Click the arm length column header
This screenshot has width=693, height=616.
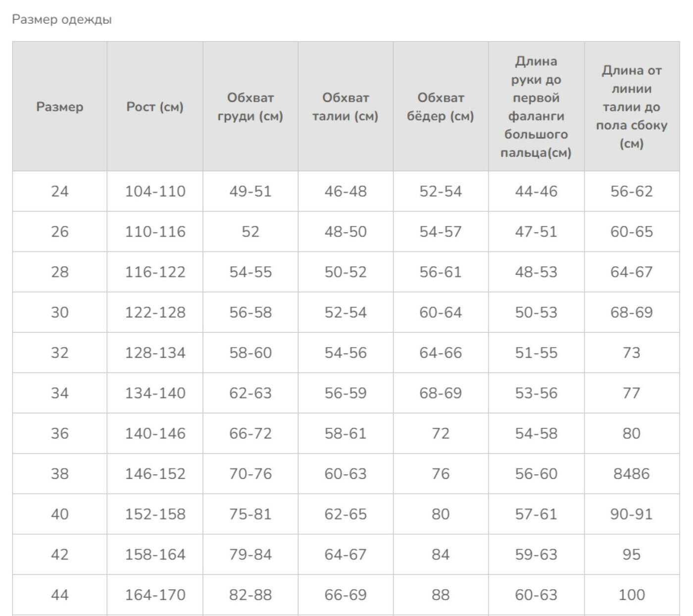coord(536,107)
